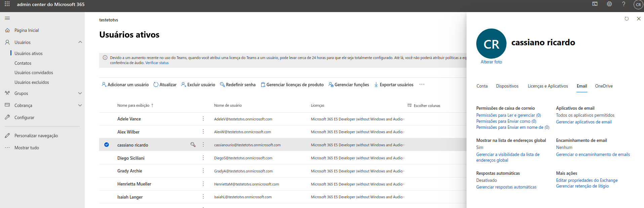This screenshot has height=208, width=644.
Task: Open Adele Vance user name
Action: tap(129, 119)
